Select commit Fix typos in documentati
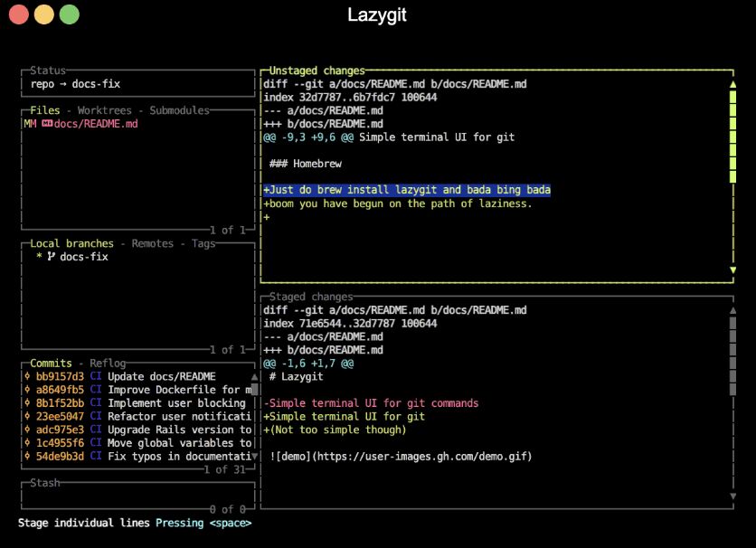The image size is (756, 548). [137, 456]
